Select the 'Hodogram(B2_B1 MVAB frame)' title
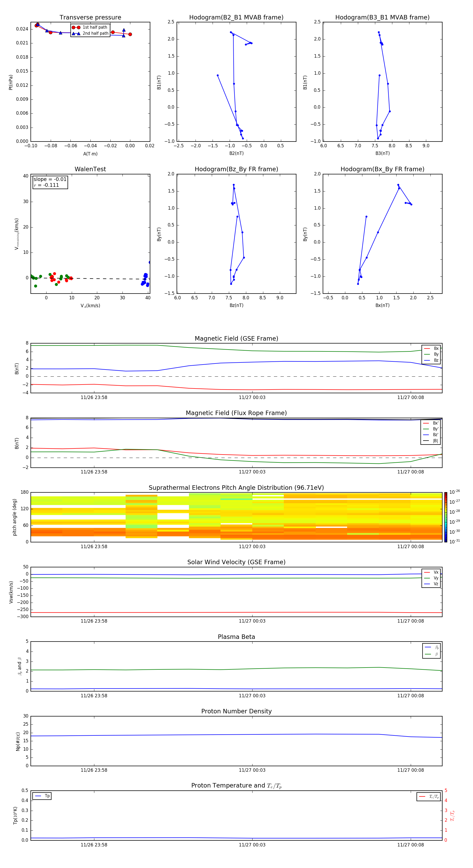The width and height of the screenshot is (473, 868). coord(236,18)
